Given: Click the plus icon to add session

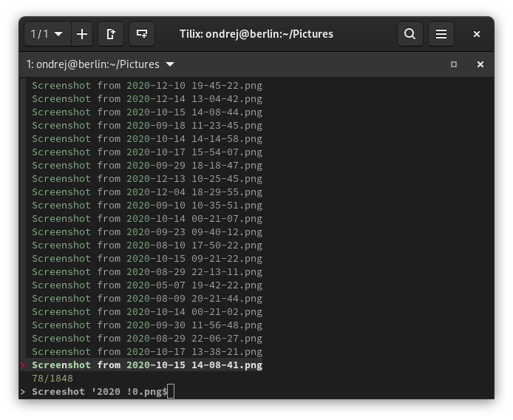Looking at the screenshot, I should point(82,34).
